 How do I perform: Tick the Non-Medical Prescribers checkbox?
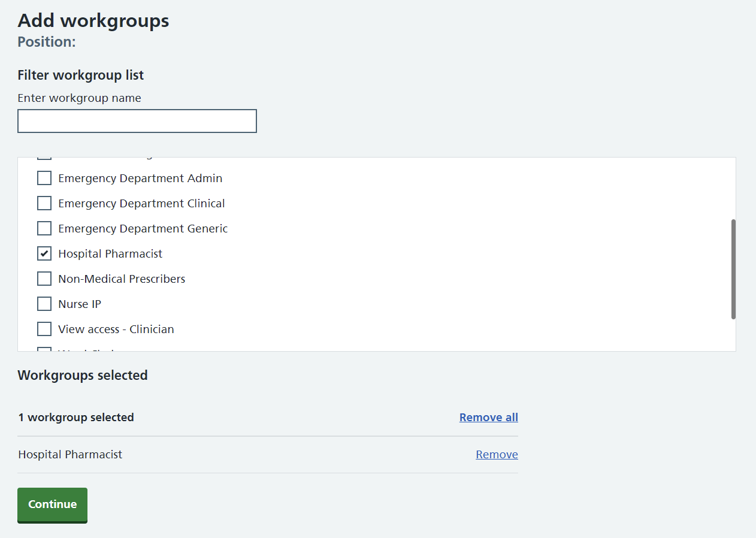coord(44,279)
